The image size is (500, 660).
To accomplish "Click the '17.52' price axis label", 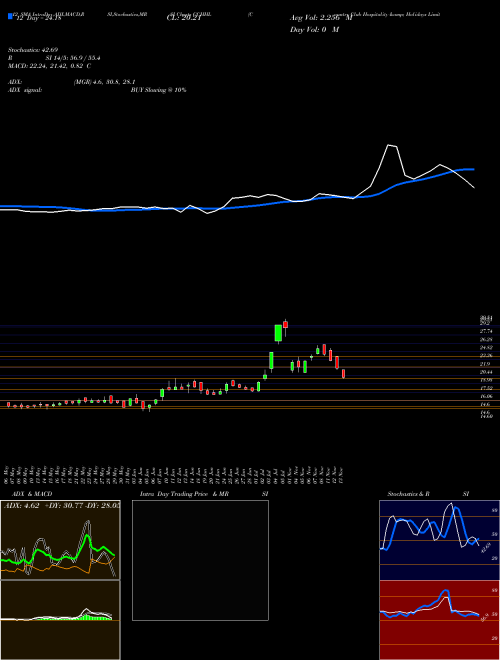I will click(486, 388).
